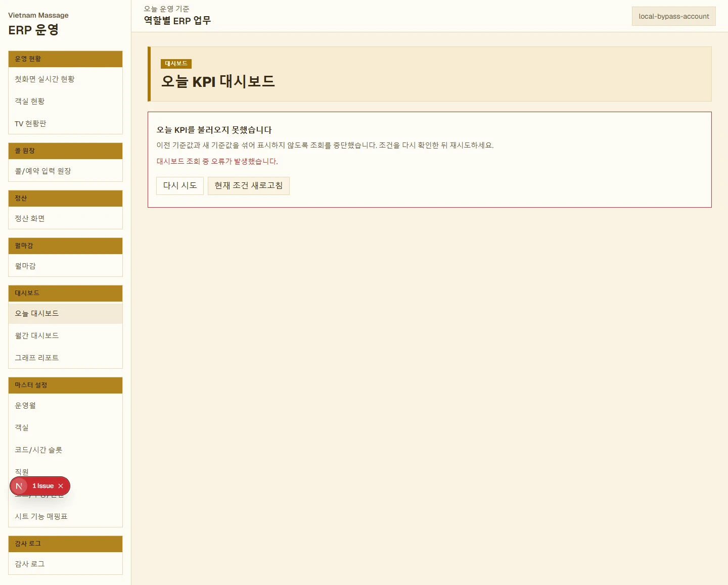728x585 pixels.
Task: Open the 정산 화면 page
Action: pyautogui.click(x=65, y=218)
